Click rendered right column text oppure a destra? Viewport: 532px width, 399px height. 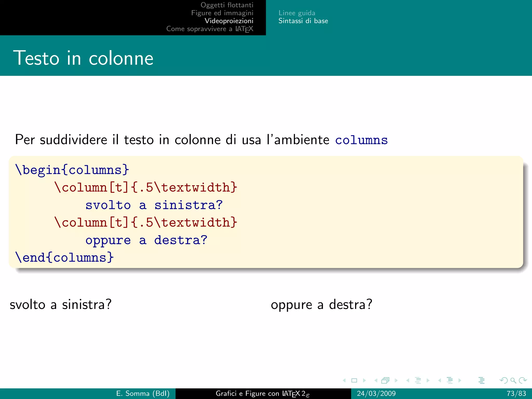click(322, 305)
